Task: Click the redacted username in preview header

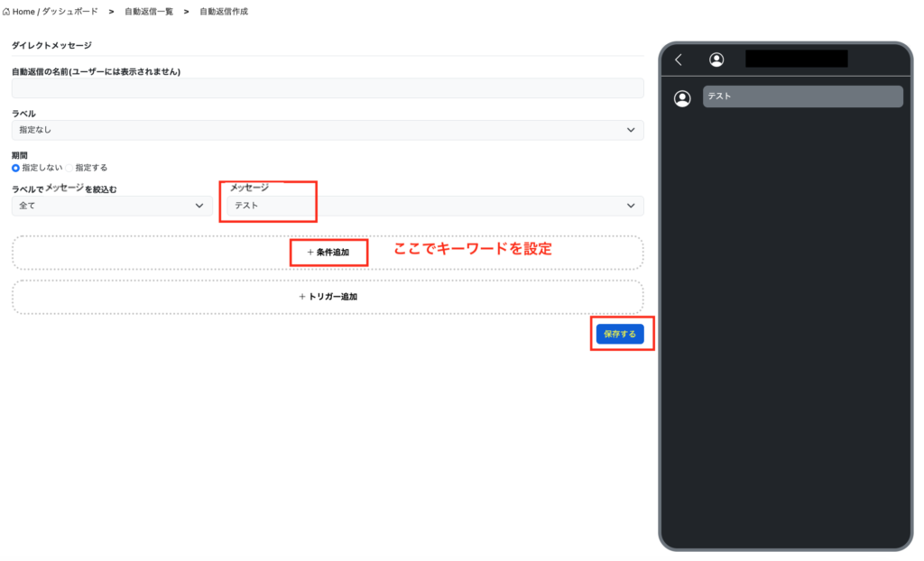Action: pyautogui.click(x=796, y=60)
